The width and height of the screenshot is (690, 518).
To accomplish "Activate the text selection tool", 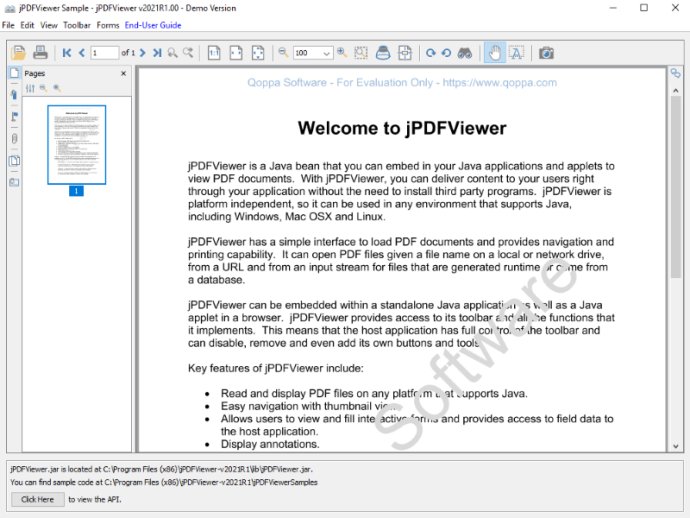I will pos(516,53).
